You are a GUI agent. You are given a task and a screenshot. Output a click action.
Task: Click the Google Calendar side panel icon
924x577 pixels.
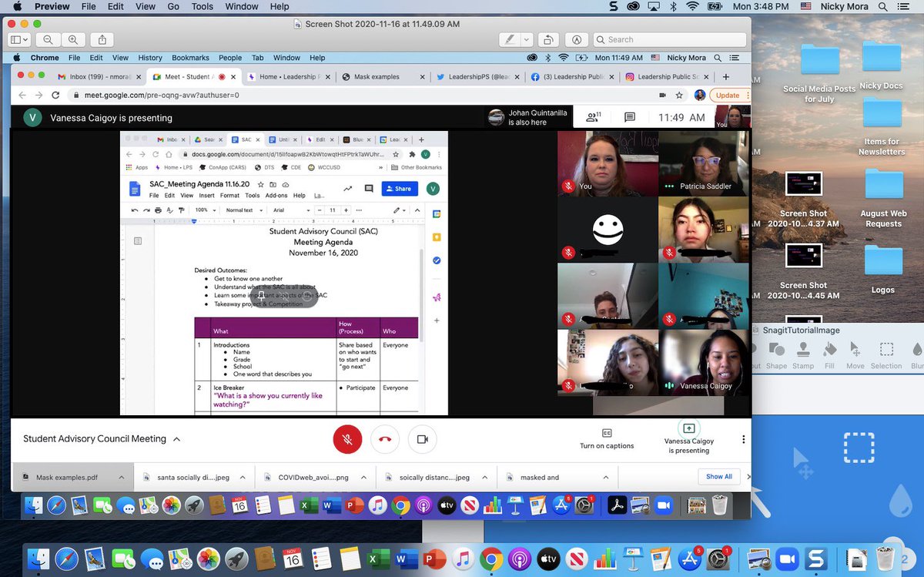click(436, 213)
